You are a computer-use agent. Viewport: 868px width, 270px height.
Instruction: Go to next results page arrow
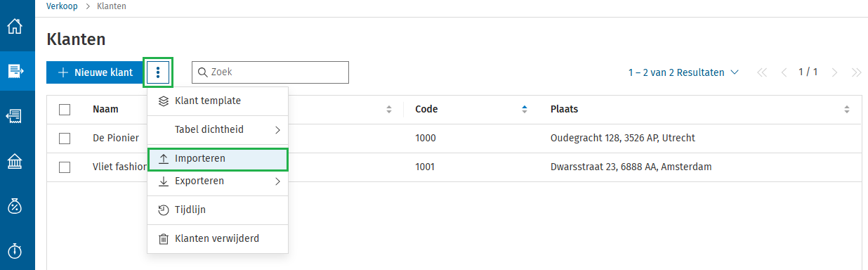pyautogui.click(x=834, y=72)
